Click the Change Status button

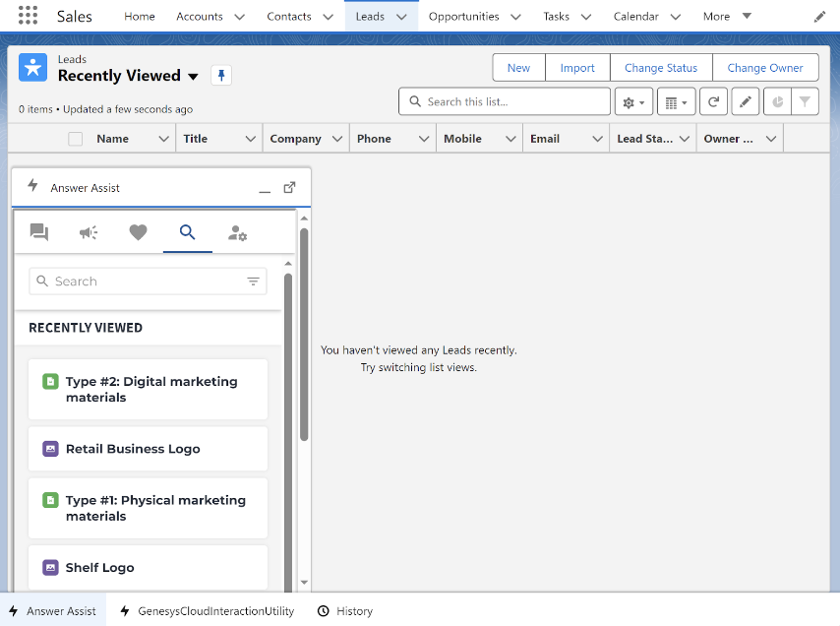661,68
